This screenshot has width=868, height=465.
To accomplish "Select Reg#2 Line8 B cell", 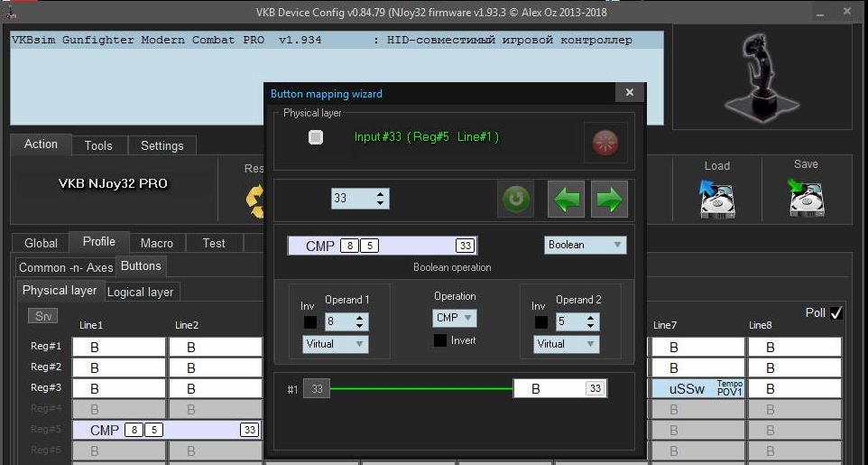I will (x=794, y=368).
